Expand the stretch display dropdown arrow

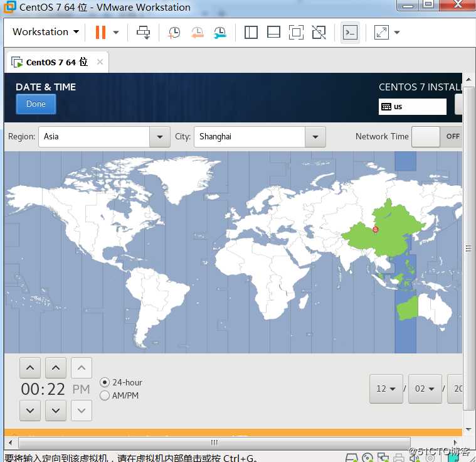tap(397, 32)
